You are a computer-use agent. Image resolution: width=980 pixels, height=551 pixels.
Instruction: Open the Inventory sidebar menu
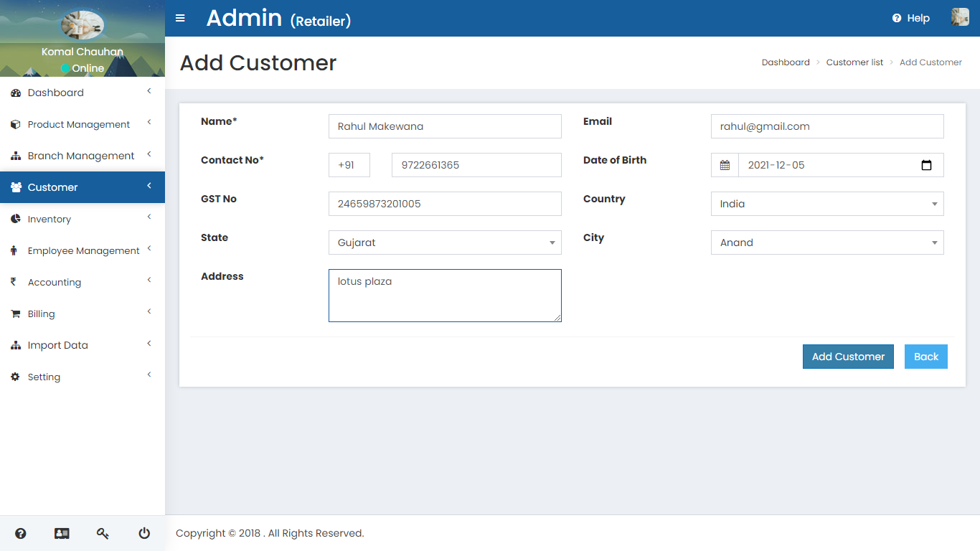pos(50,219)
